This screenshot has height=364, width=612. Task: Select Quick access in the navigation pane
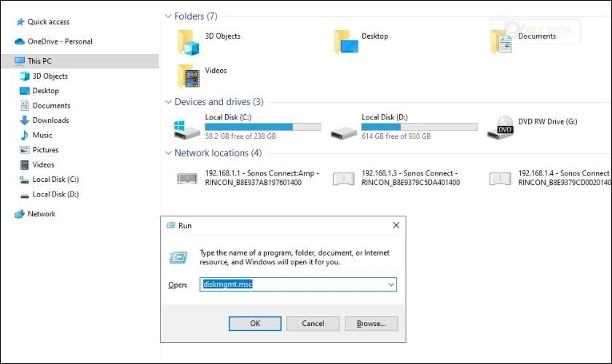(48, 22)
